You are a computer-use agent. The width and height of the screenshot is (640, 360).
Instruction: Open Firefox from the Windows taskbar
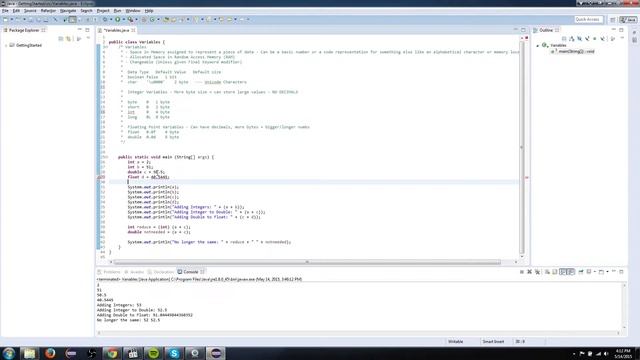click(x=50, y=353)
